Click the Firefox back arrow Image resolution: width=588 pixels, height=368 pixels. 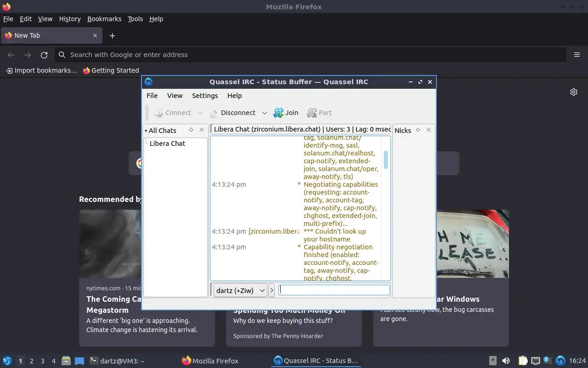[11, 55]
